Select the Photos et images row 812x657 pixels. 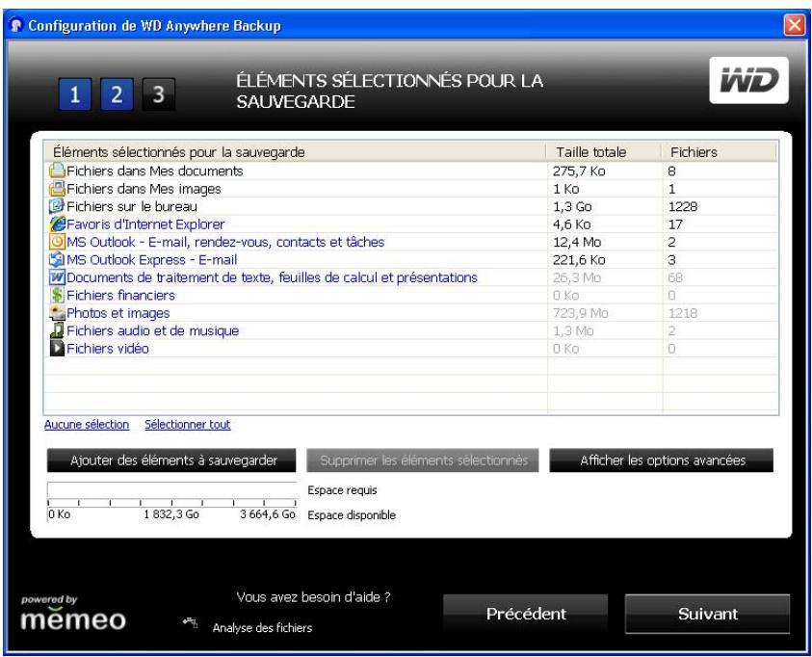411,313
